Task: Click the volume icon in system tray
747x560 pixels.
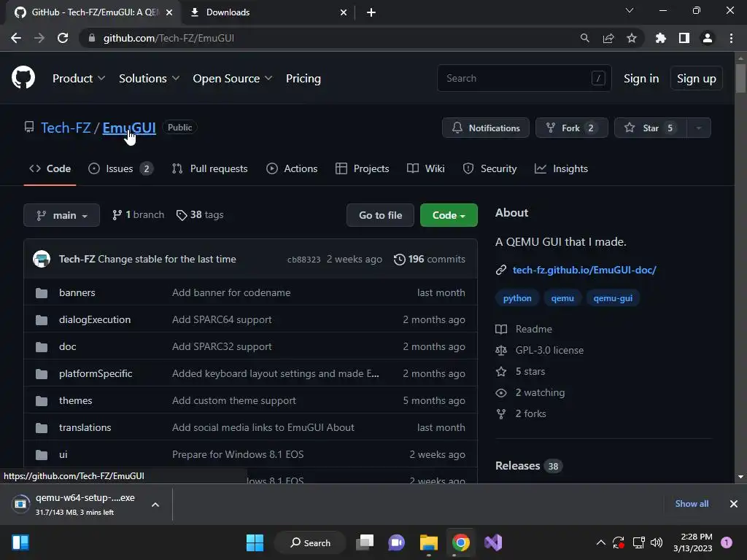Action: (x=657, y=542)
